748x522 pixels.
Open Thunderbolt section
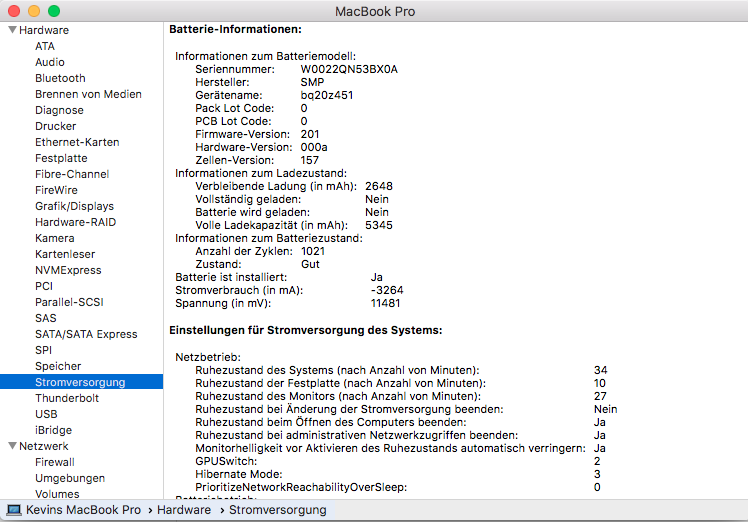[67, 398]
